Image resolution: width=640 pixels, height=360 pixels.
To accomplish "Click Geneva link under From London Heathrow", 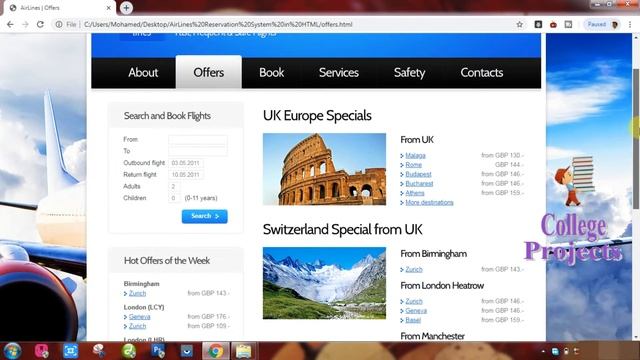I will [x=416, y=311].
